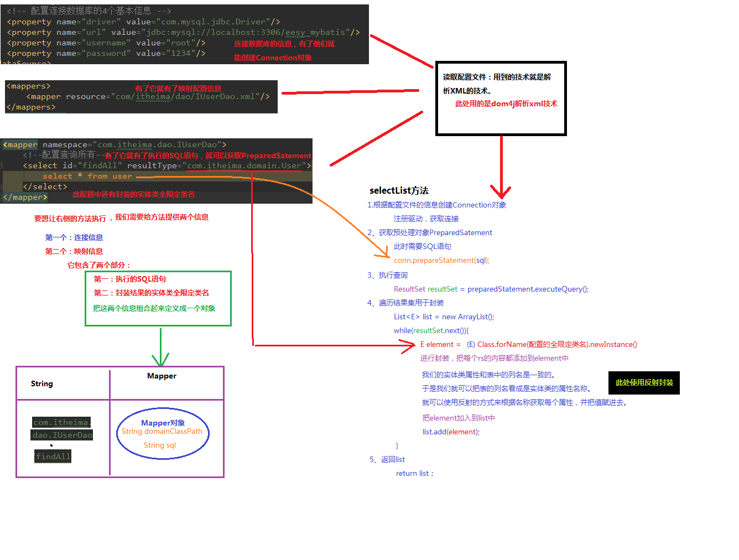
Task: Click 'String domainClassPath' in the ellipse
Action: [162, 431]
